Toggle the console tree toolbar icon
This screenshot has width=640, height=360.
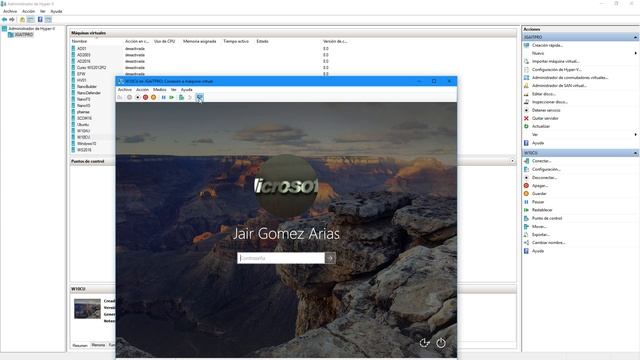(x=31, y=19)
